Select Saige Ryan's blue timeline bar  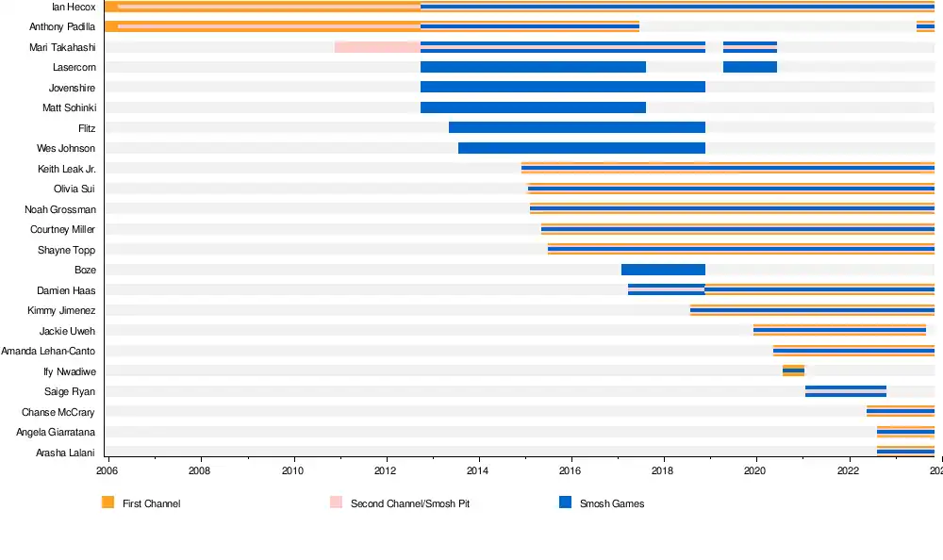click(845, 391)
